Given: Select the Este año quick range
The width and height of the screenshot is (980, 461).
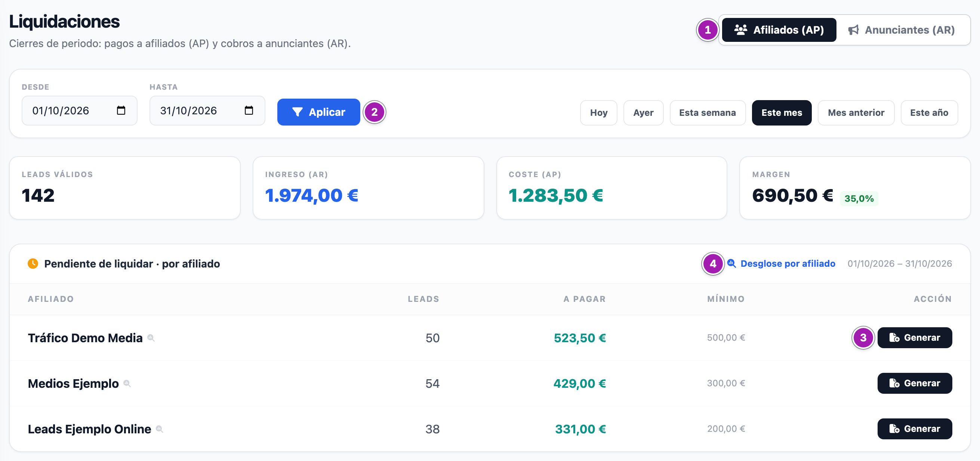Looking at the screenshot, I should coord(929,112).
